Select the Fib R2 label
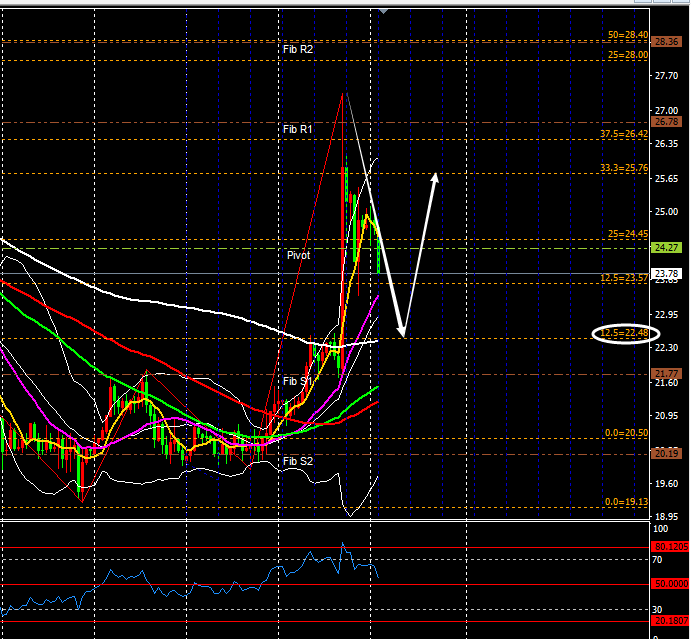This screenshot has height=639, width=691. (298, 48)
